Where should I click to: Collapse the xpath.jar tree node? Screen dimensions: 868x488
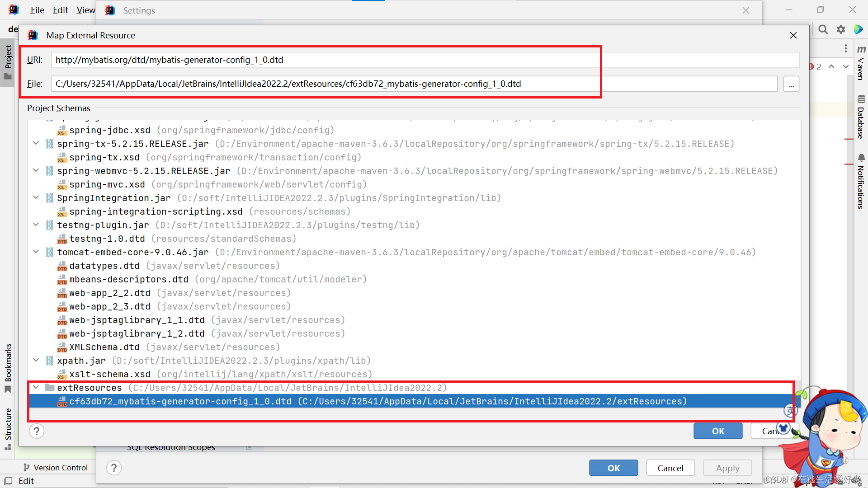(x=36, y=360)
